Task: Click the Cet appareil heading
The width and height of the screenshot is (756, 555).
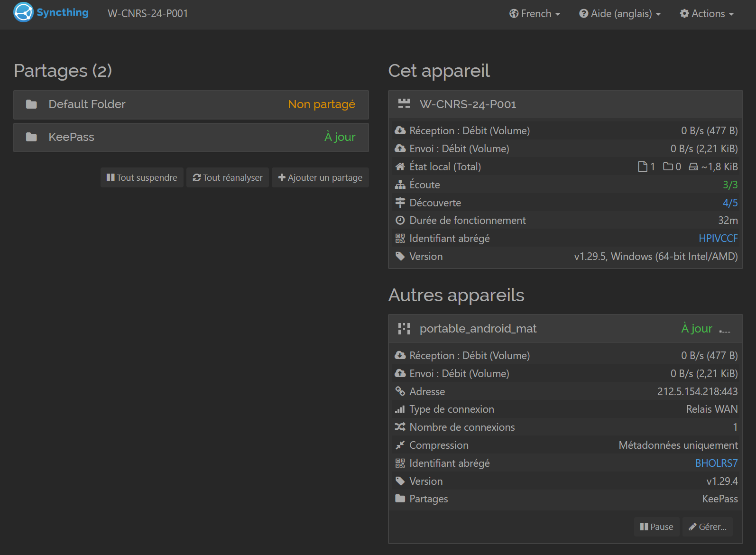Action: coord(439,71)
